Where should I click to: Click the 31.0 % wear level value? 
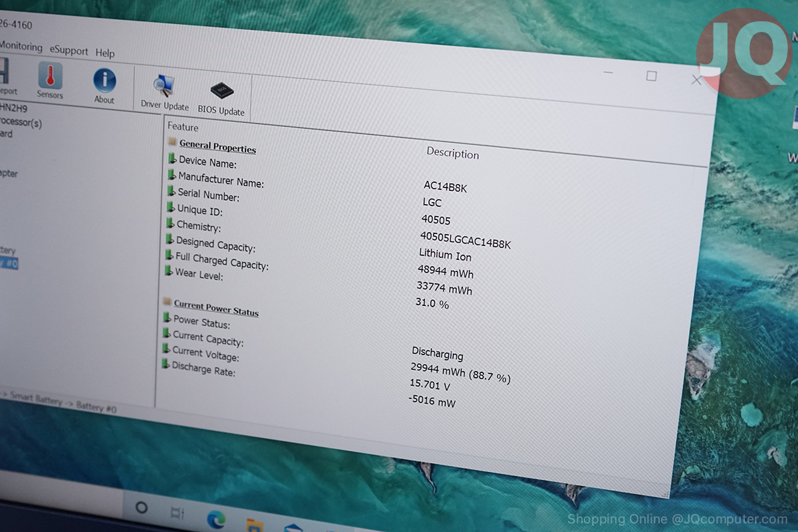coord(432,303)
